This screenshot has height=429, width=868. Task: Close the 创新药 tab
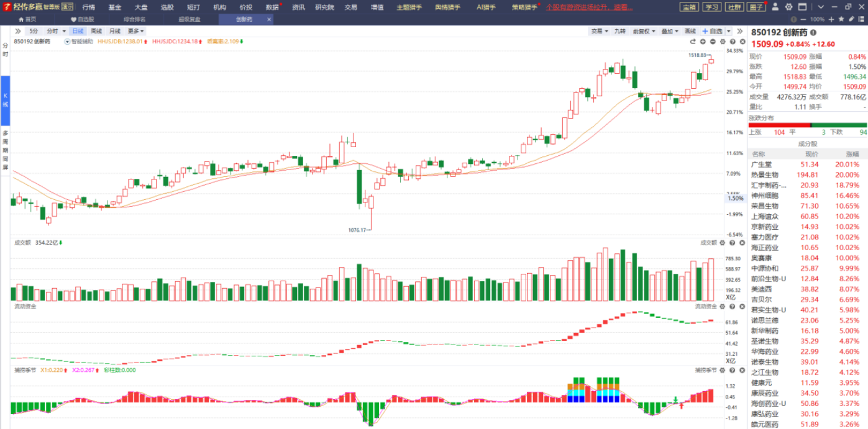pyautogui.click(x=269, y=19)
